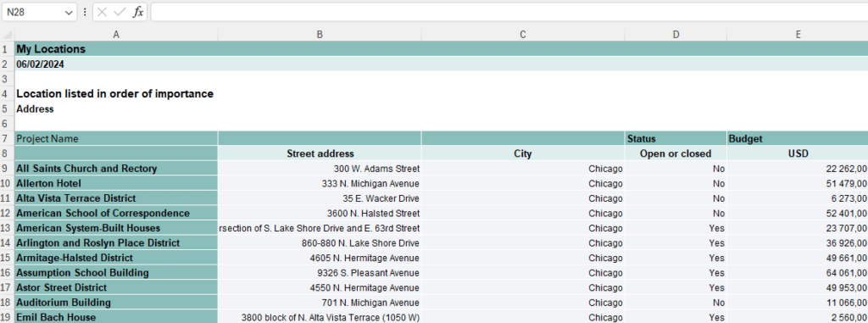Click address '300 W. Adams Street'
The width and height of the screenshot is (868, 323).
320,169
